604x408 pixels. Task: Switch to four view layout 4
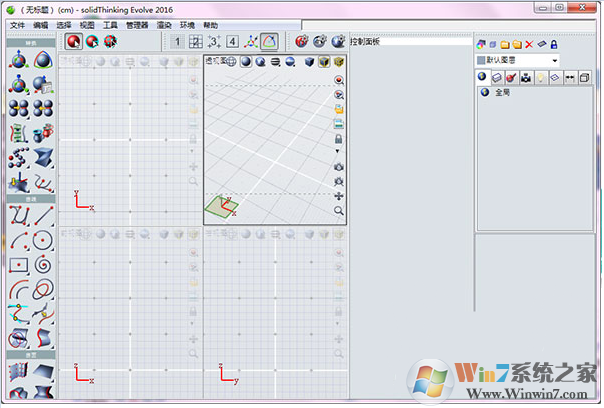232,42
